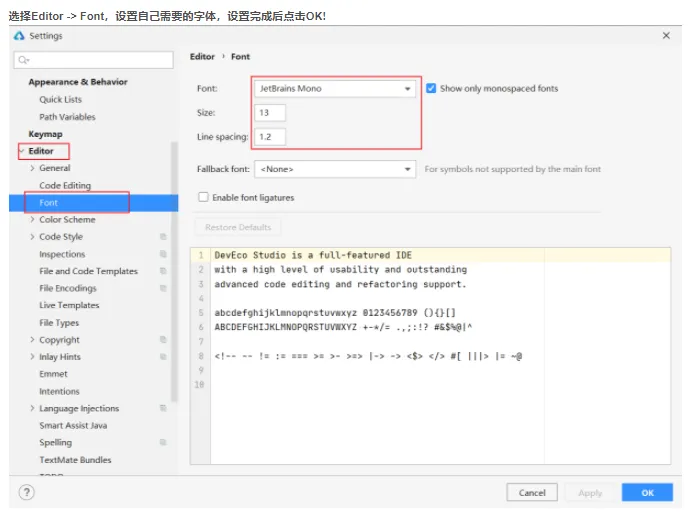Click the search magnifier icon in Settings
Image resolution: width=689 pixels, height=513 pixels.
click(24, 60)
